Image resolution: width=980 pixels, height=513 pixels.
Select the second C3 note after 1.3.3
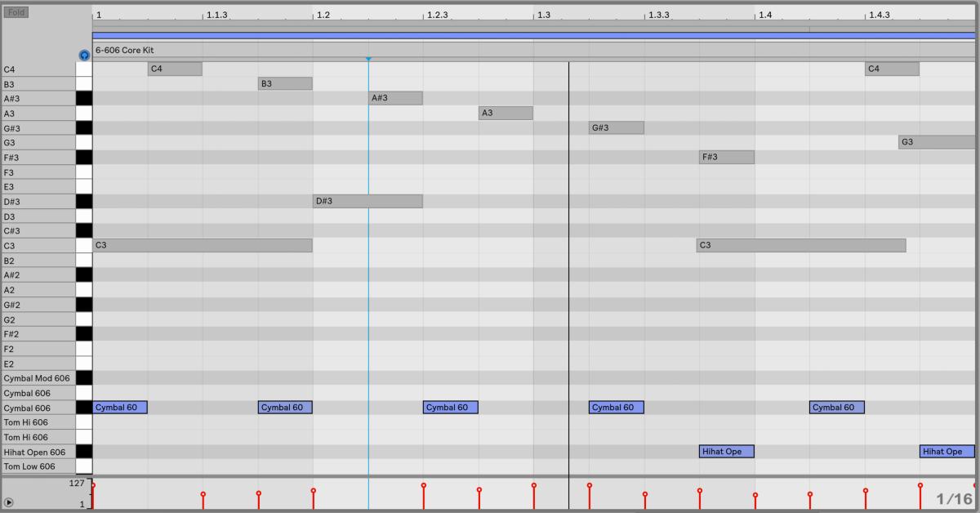click(801, 245)
